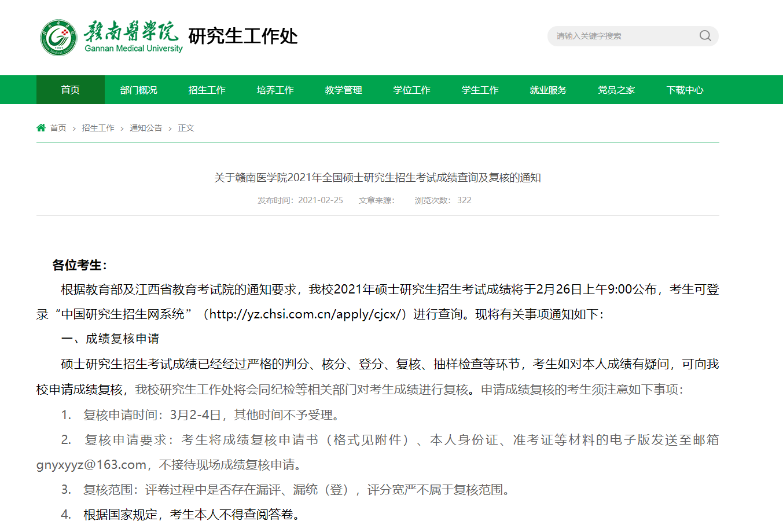Open the 招生工作 navigation menu item
Image resolution: width=783 pixels, height=532 pixels.
click(207, 90)
